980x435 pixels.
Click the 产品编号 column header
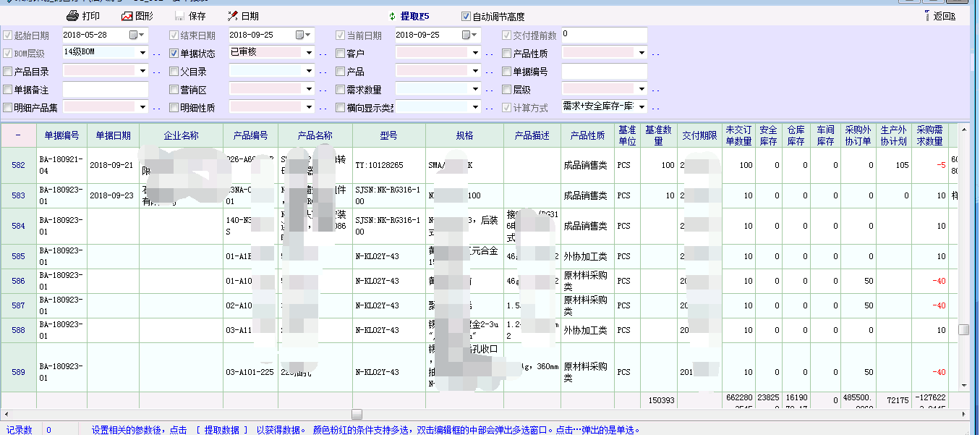coord(250,135)
